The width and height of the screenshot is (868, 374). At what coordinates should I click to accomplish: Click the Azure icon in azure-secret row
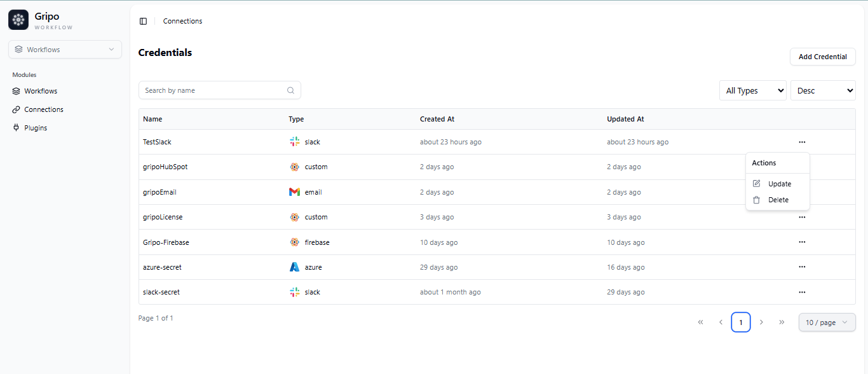[x=294, y=267]
